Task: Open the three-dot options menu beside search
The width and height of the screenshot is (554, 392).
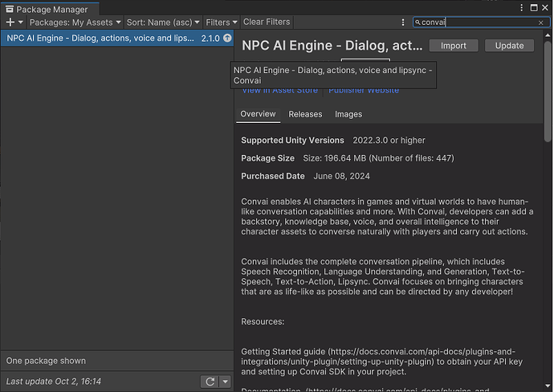Action: click(403, 22)
